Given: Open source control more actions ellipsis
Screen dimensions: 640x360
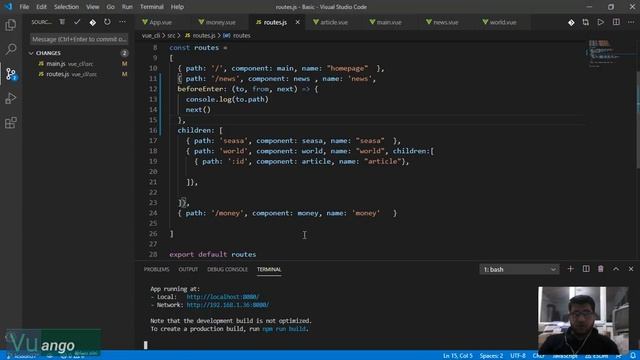Looking at the screenshot, I should 122,22.
